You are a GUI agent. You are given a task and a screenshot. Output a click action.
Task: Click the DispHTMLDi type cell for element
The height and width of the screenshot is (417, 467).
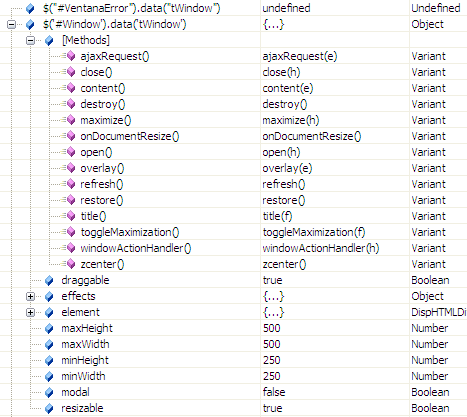click(x=438, y=312)
